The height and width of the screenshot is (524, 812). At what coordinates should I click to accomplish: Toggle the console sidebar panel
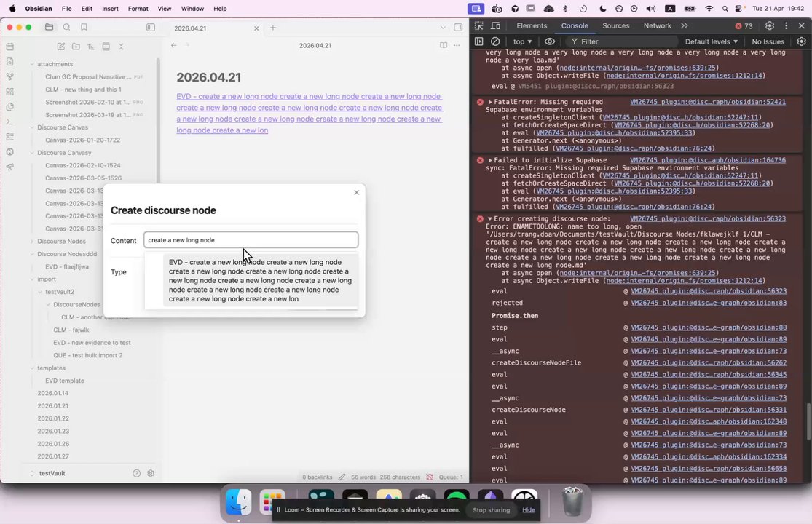point(479,41)
